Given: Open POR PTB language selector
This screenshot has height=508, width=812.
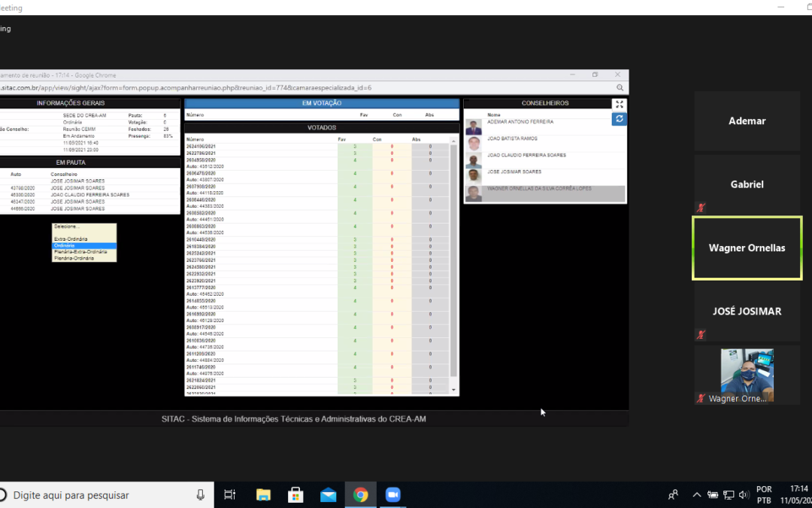Looking at the screenshot, I should [764, 494].
